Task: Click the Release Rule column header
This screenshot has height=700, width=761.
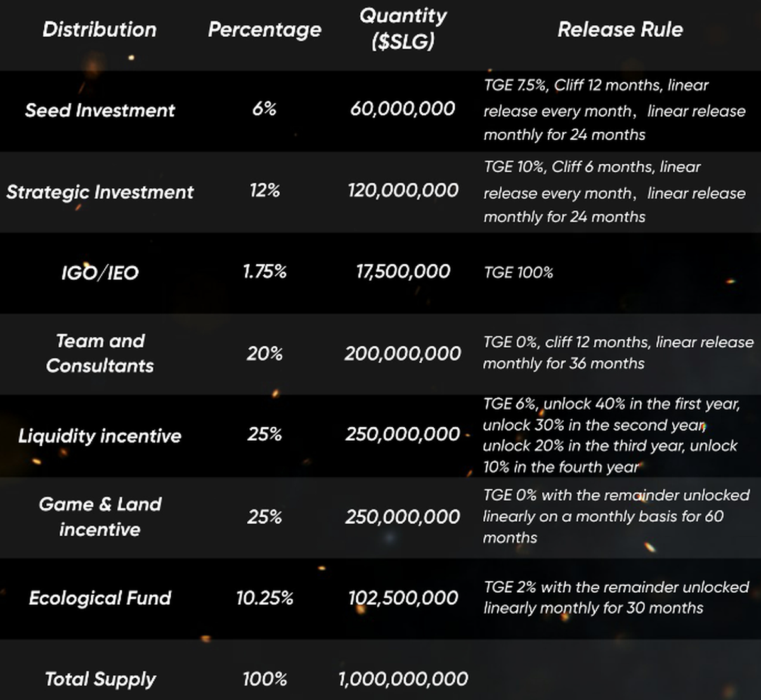Action: pyautogui.click(x=620, y=30)
